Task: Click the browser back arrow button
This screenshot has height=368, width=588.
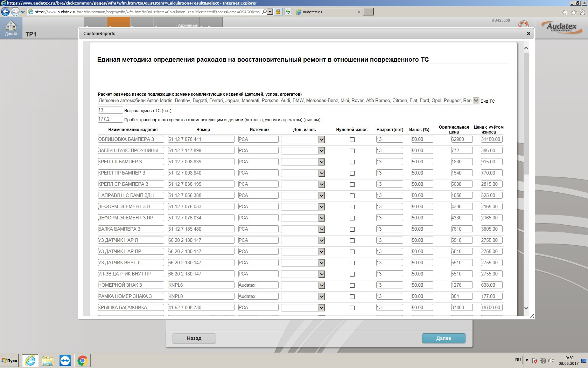Action: pos(5,12)
